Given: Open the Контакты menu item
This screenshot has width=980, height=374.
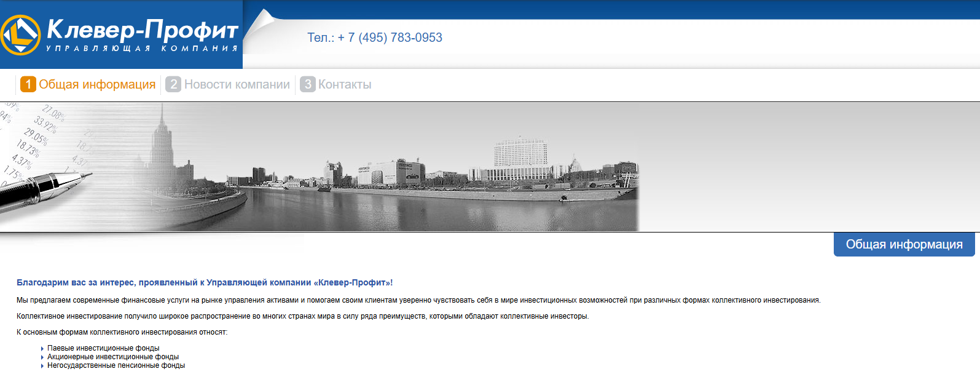Looking at the screenshot, I should coord(345,84).
